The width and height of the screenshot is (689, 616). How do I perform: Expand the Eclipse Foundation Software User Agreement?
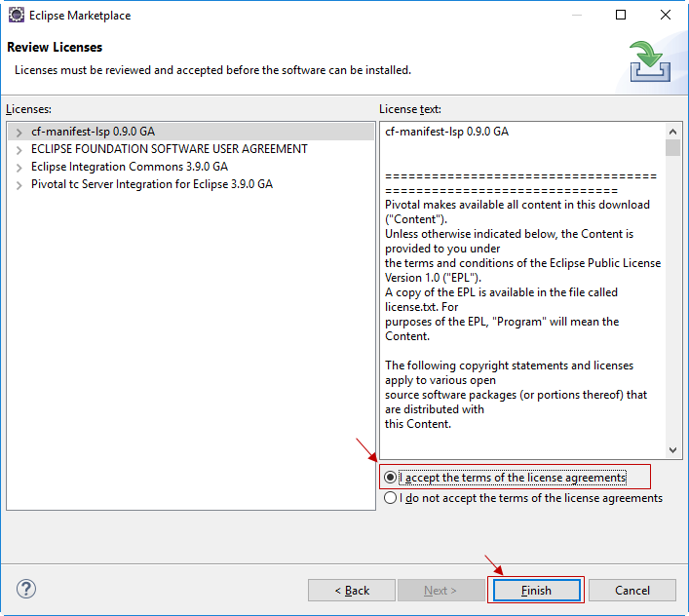coord(19,150)
